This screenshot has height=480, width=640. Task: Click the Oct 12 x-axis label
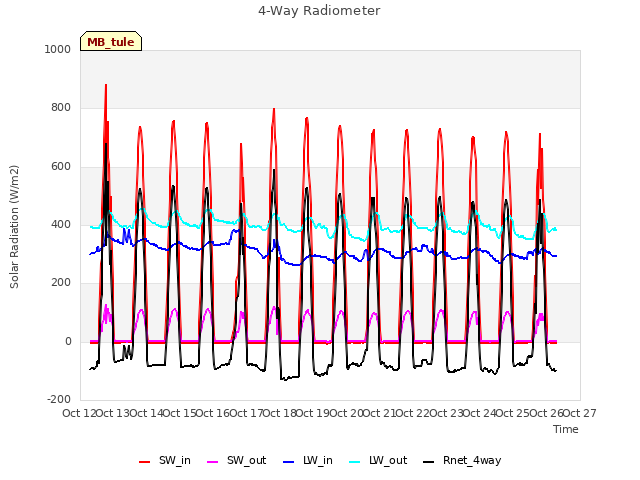80,413
